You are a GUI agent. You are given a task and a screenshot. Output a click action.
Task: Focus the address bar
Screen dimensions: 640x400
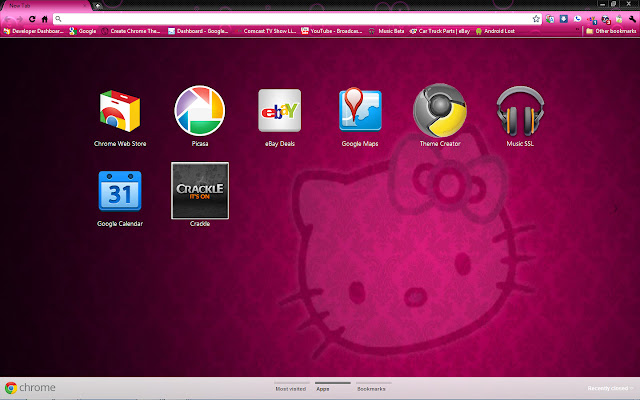click(297, 19)
